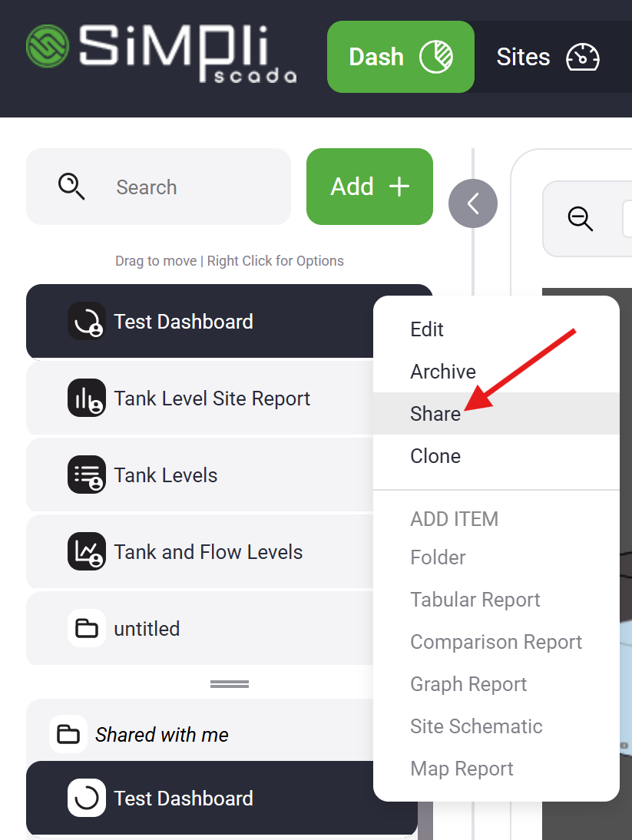Image resolution: width=632 pixels, height=840 pixels.
Task: Click the Test Dashboard gauge icon
Action: 86,322
